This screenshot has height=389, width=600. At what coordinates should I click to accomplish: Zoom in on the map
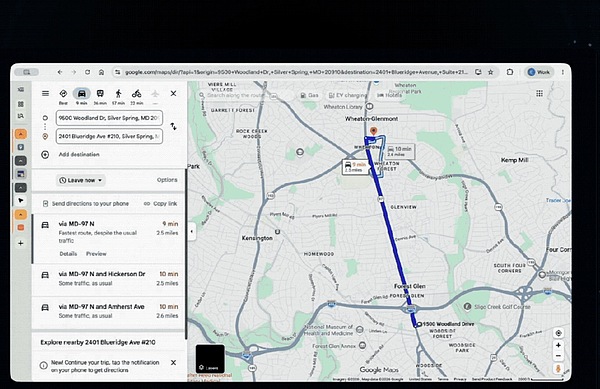click(x=558, y=345)
